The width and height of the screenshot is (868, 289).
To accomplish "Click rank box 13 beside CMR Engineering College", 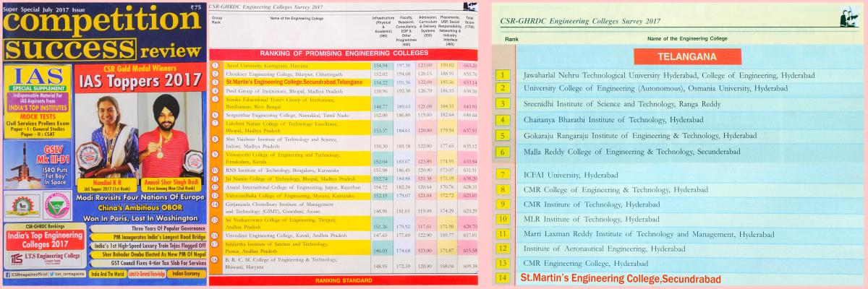I will pyautogui.click(x=503, y=263).
